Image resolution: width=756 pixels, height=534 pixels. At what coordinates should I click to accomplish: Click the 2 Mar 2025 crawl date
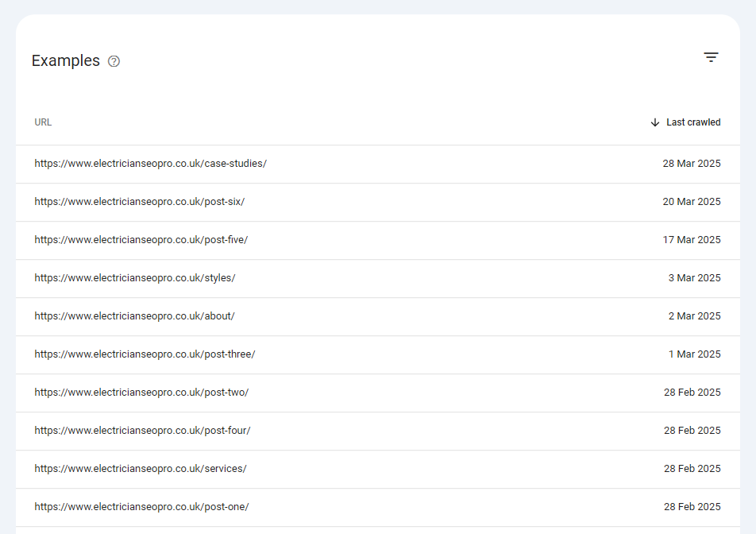click(694, 316)
